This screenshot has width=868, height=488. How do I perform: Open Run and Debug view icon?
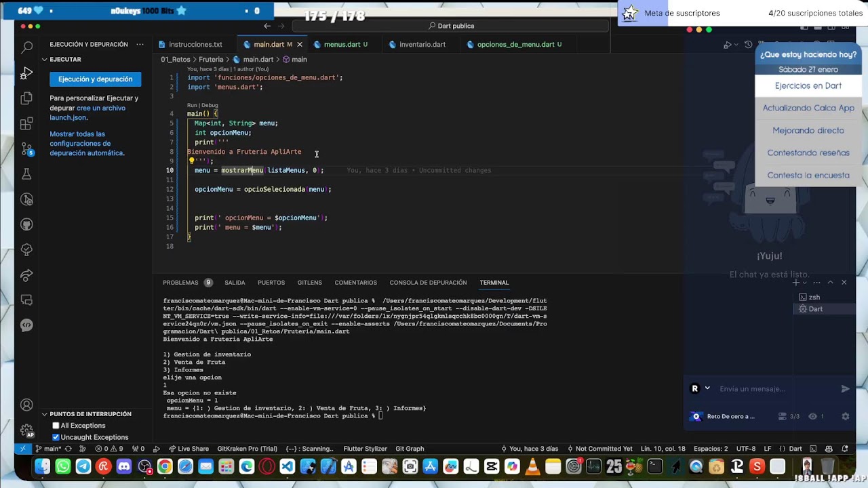click(x=27, y=73)
